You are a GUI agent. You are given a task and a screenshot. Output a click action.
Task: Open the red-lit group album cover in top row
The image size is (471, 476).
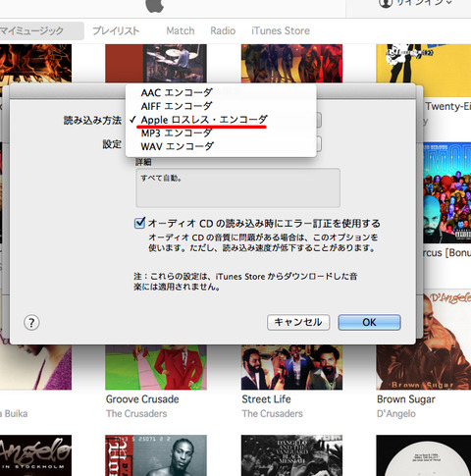[x=291, y=64]
